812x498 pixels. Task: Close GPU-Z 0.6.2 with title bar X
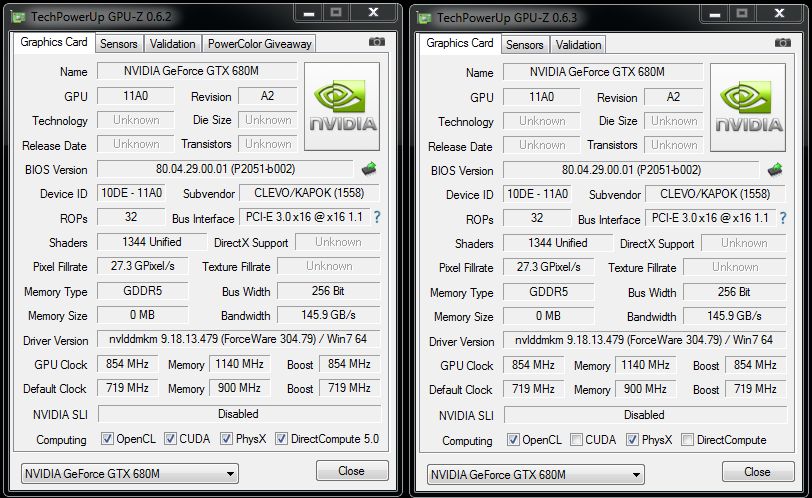coord(373,13)
